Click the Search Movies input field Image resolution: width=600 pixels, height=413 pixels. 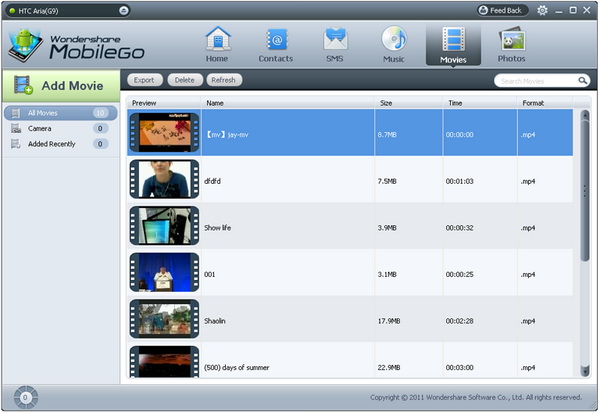536,81
